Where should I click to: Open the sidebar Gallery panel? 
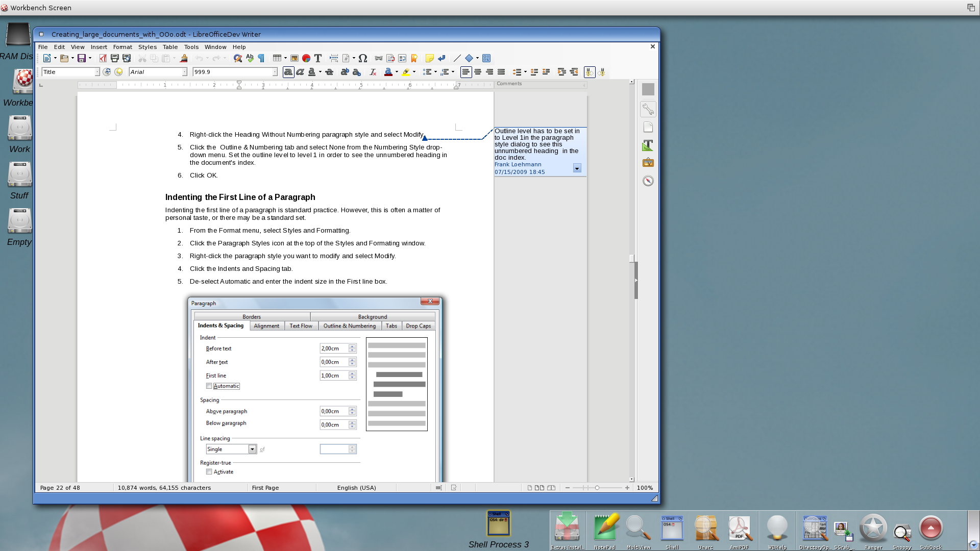coord(648,163)
